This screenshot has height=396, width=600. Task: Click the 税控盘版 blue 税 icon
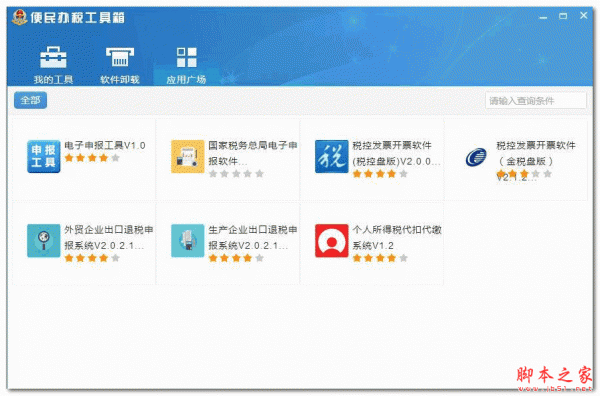[332, 156]
